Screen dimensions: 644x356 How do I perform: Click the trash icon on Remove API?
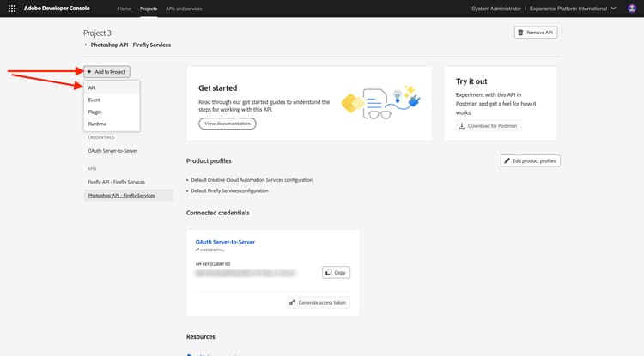[520, 32]
